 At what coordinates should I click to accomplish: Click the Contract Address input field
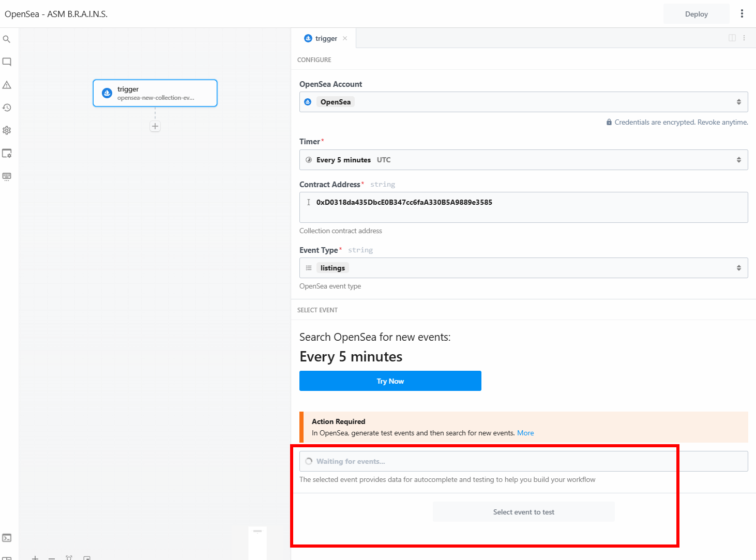[x=523, y=207]
